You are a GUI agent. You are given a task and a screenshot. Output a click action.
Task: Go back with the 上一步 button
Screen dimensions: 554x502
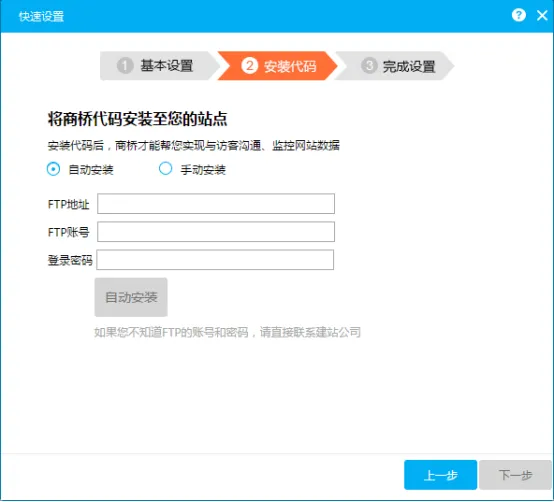441,475
